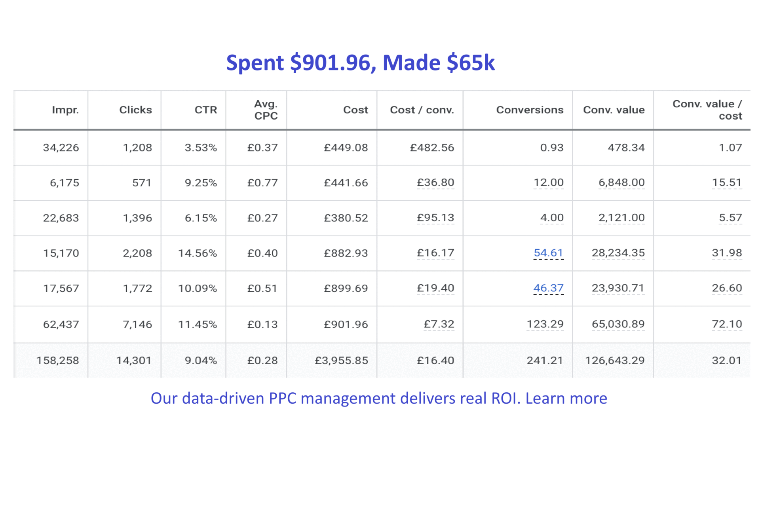Screen dimensions: 760x532
Task: Click the 28,234.35 conversion value
Action: (x=618, y=253)
